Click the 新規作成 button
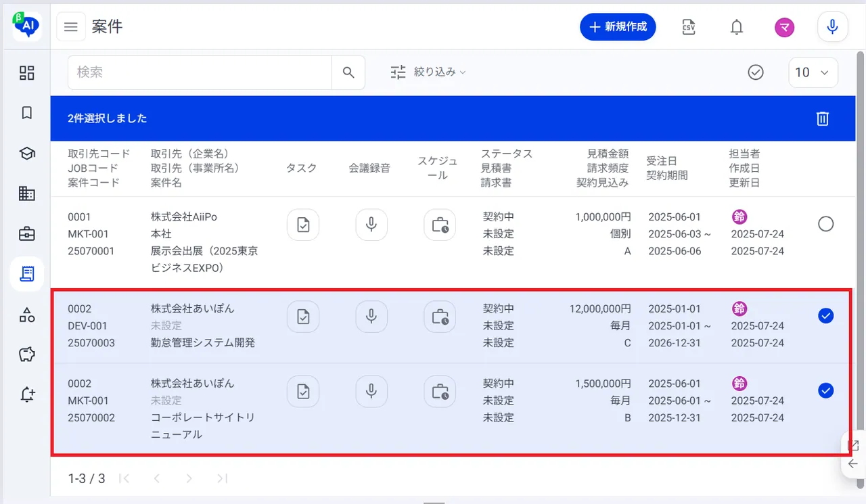866x504 pixels. point(618,27)
